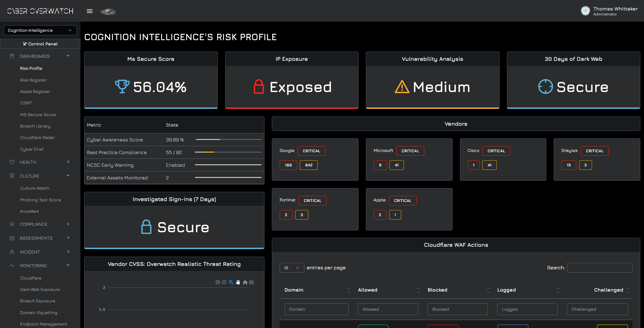Expand the Assessments section
Image resolution: width=644 pixels, height=328 pixels.
(68, 238)
